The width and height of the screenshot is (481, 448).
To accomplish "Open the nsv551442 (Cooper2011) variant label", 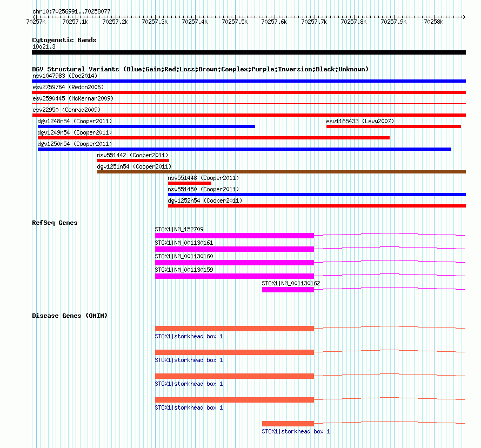I will point(132,155).
